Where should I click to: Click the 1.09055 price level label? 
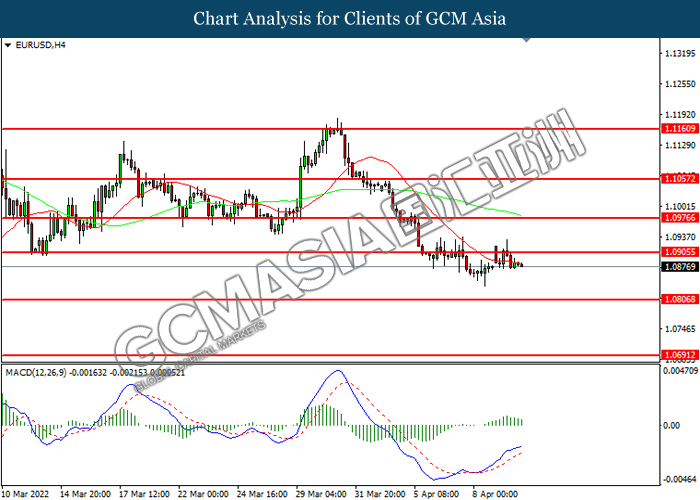(x=680, y=252)
